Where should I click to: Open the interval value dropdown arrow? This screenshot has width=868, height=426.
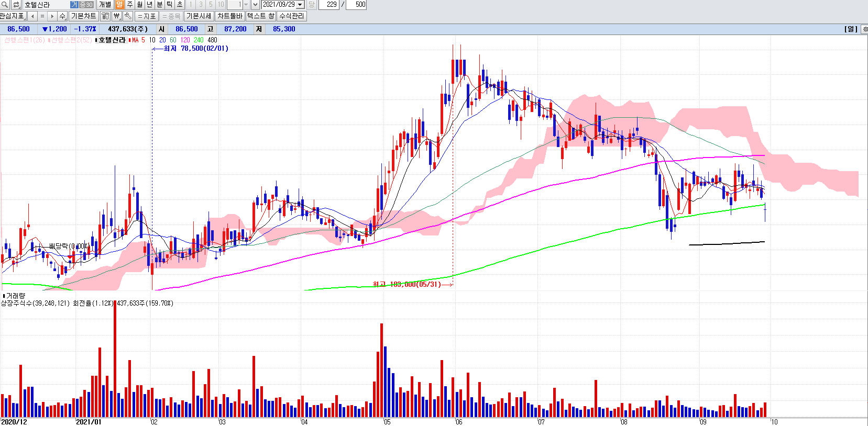point(246,5)
